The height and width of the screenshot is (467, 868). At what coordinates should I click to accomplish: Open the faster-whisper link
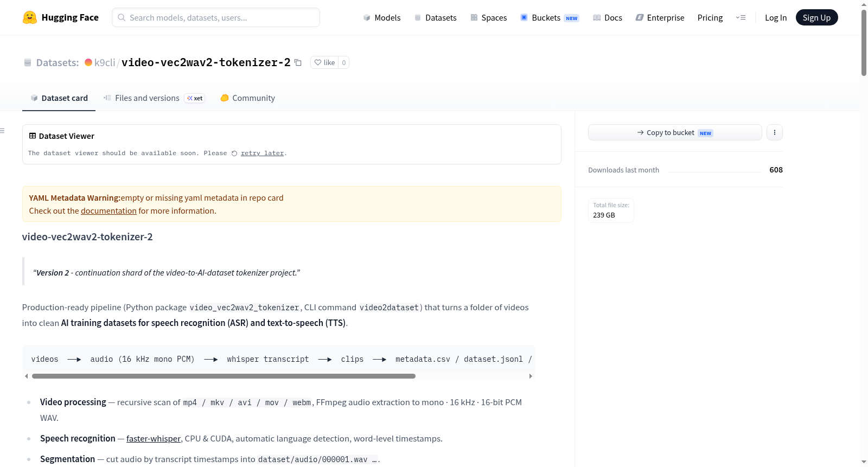pyautogui.click(x=154, y=439)
